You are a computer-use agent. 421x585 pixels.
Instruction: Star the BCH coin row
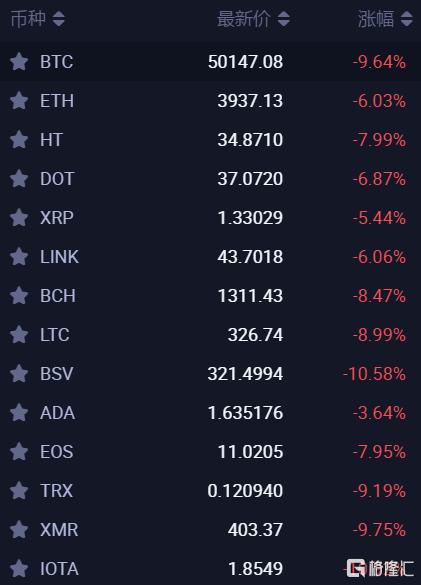point(19,296)
